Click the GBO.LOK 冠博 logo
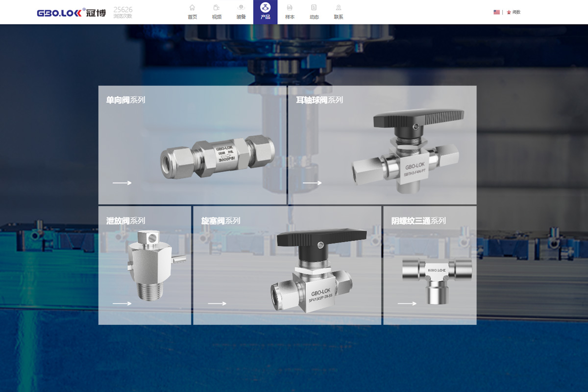 pos(71,12)
